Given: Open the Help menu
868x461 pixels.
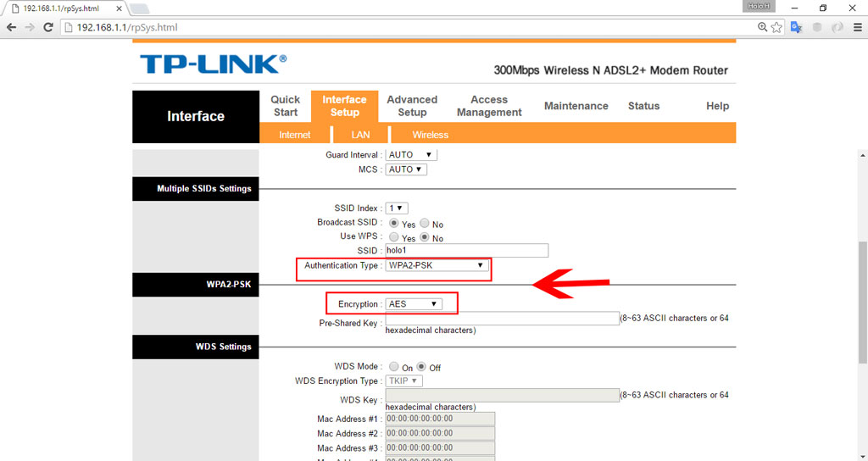Looking at the screenshot, I should click(717, 106).
